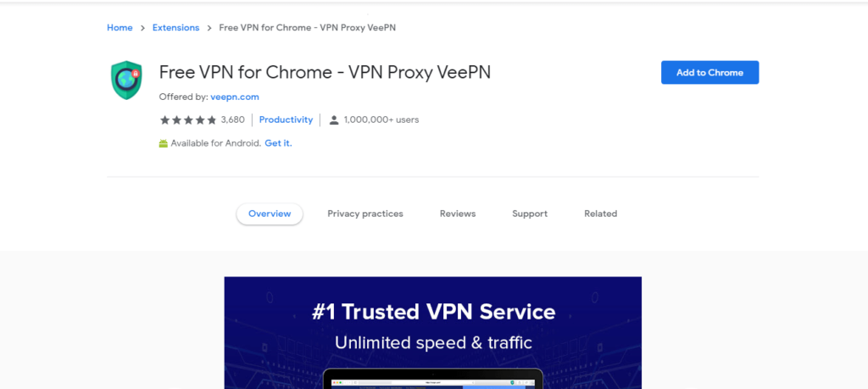Screen dimensions: 868x389
Task: Click the green Android robot icon
Action: pos(164,143)
